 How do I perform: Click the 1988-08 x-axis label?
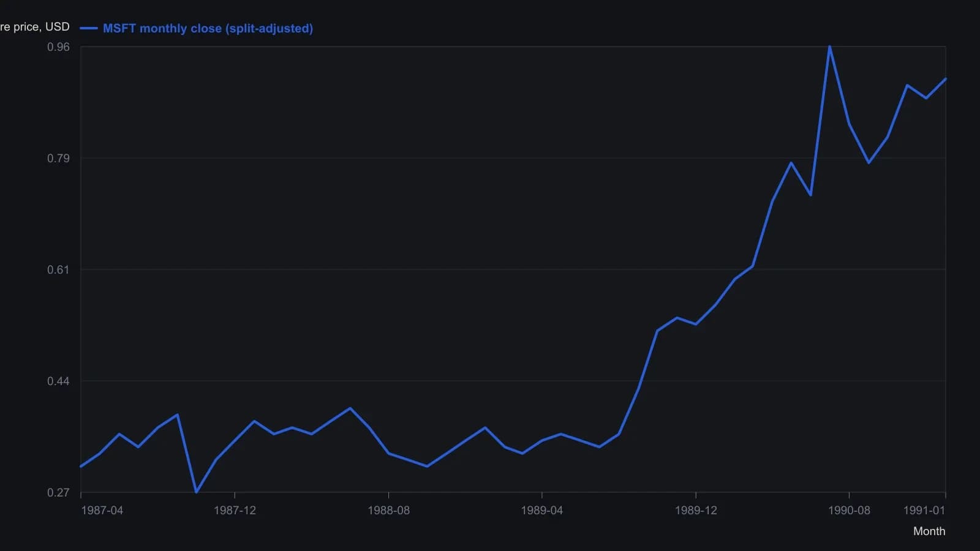tap(388, 511)
